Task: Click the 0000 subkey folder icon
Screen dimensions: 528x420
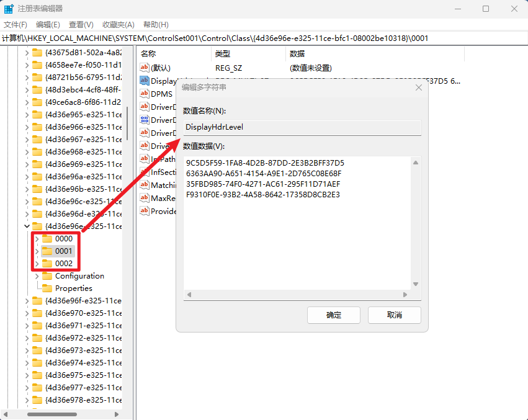Action: click(x=47, y=239)
